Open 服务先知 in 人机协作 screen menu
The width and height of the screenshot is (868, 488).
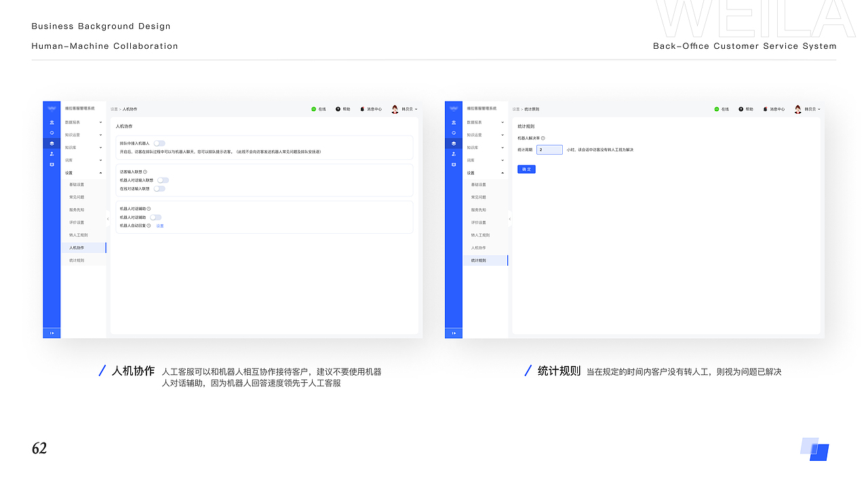77,210
